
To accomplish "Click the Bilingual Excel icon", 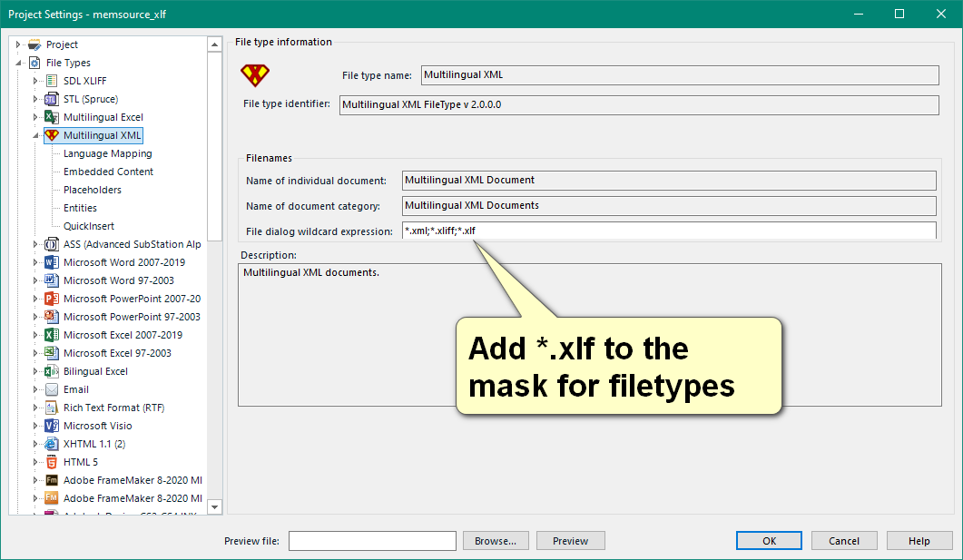I will [52, 371].
